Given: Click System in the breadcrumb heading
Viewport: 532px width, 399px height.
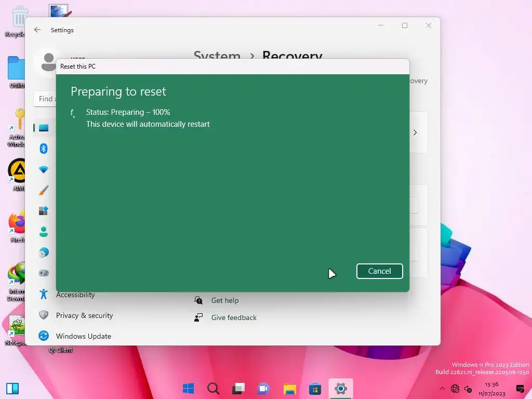Looking at the screenshot, I should click(x=217, y=55).
